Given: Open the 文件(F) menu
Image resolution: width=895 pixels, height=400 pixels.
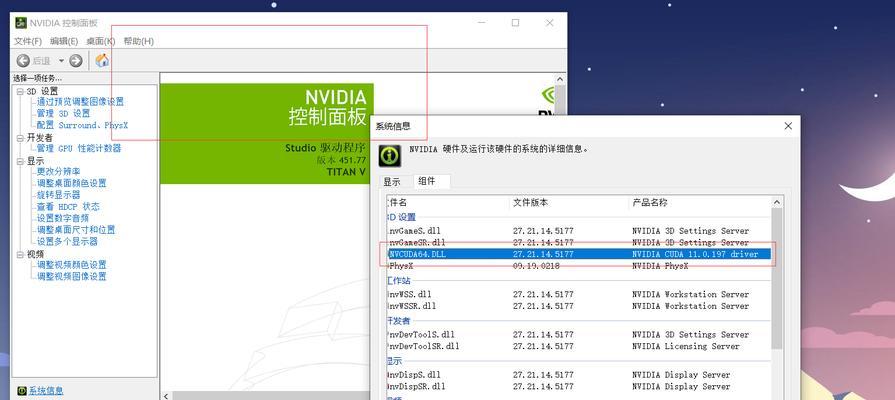Looking at the screenshot, I should (28, 41).
